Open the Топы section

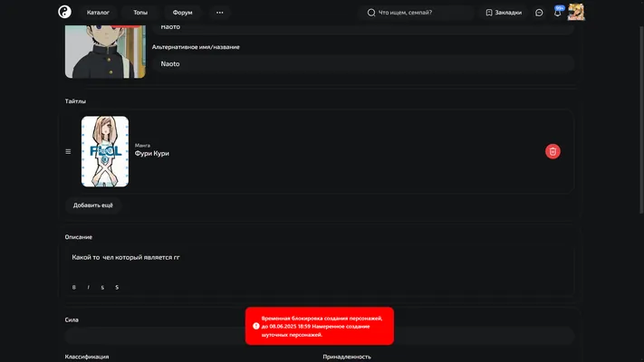140,13
